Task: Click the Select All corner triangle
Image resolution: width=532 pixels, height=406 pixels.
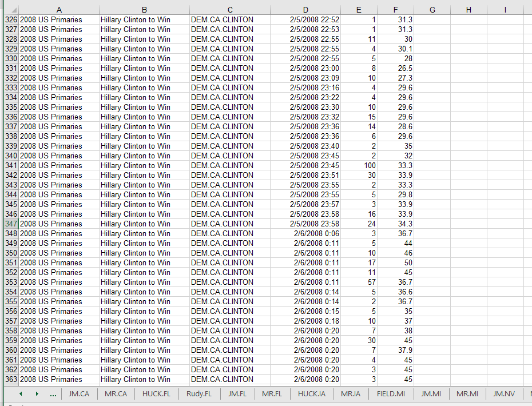Action: 14,10
